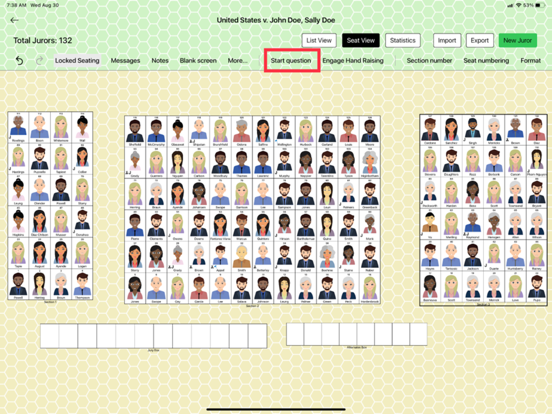Select juror Logan's card

82,253
